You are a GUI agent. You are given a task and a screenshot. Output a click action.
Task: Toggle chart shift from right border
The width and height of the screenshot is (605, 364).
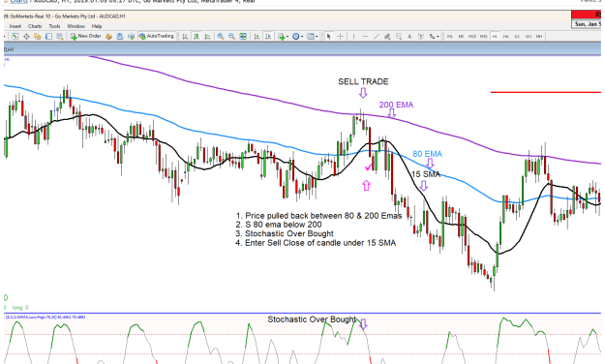coord(268,36)
